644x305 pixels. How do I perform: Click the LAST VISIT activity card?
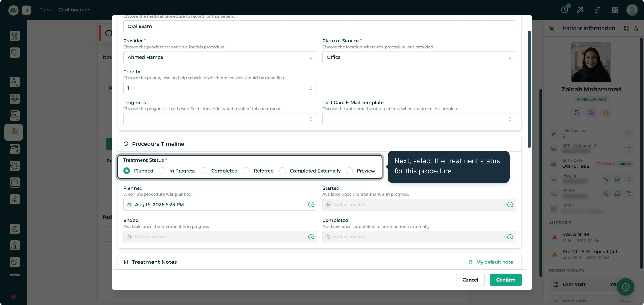(591, 284)
